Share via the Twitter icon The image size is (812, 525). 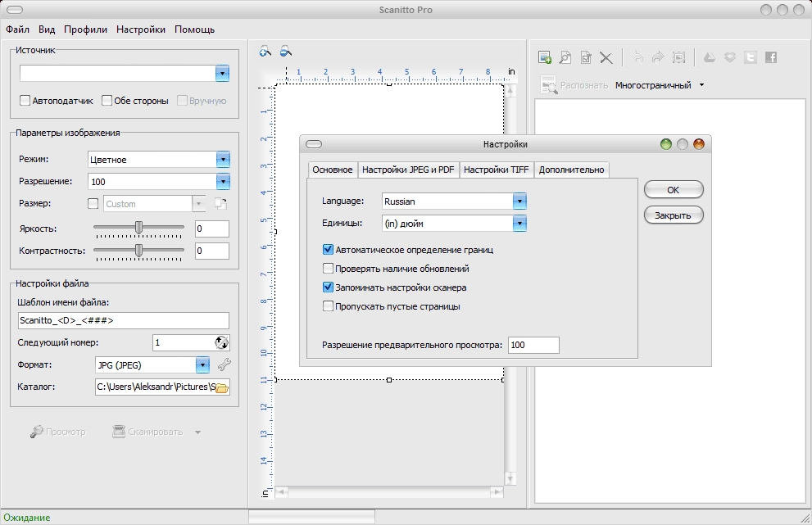[751, 57]
